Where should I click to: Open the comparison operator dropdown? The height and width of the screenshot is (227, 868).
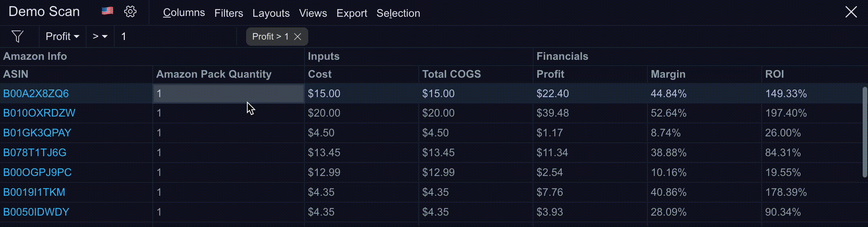coord(100,37)
